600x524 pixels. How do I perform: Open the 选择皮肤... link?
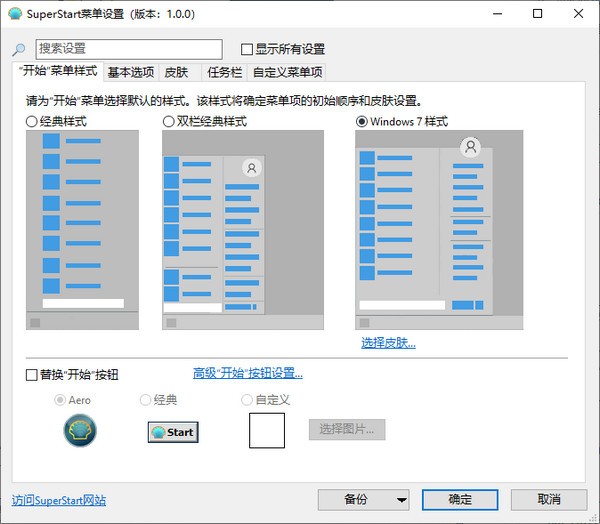point(388,343)
